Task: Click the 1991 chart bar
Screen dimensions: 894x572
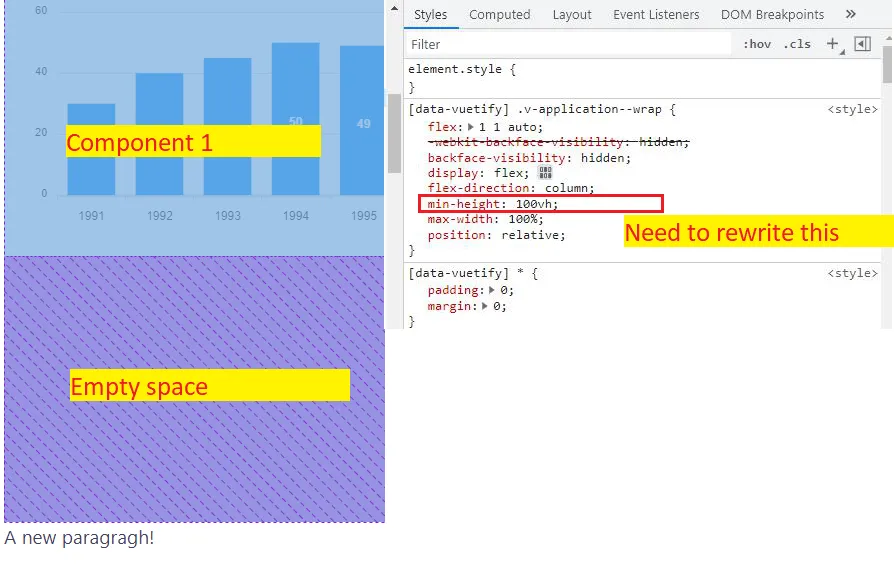Action: pyautogui.click(x=91, y=149)
